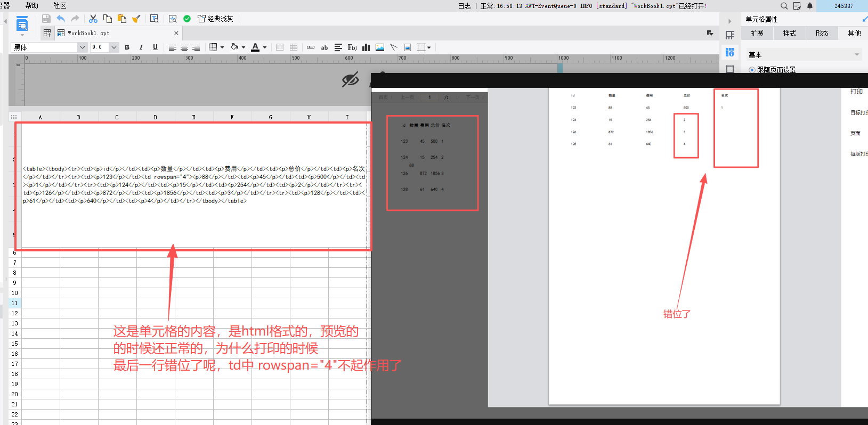The image size is (868, 425).
Task: Switch to the 样式 tab
Action: point(789,33)
